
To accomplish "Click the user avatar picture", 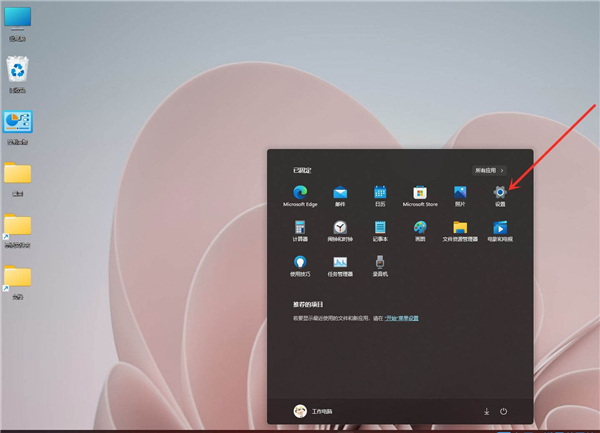I will click(300, 411).
